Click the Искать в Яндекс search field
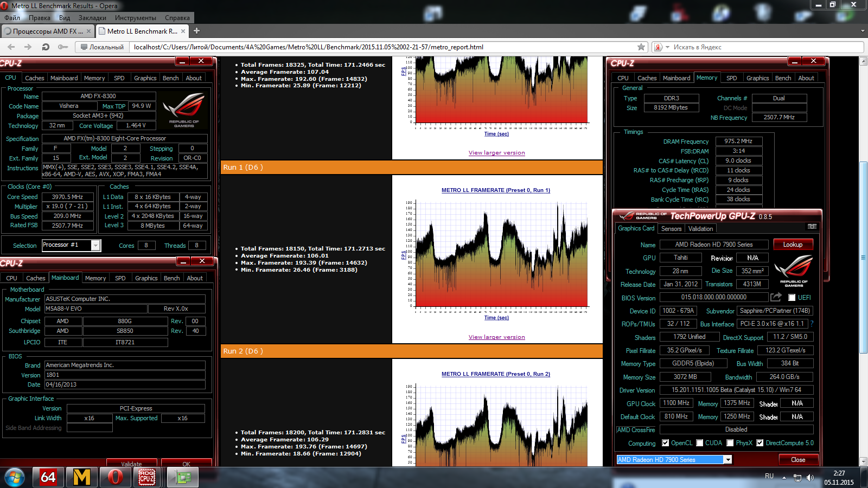 click(x=766, y=47)
